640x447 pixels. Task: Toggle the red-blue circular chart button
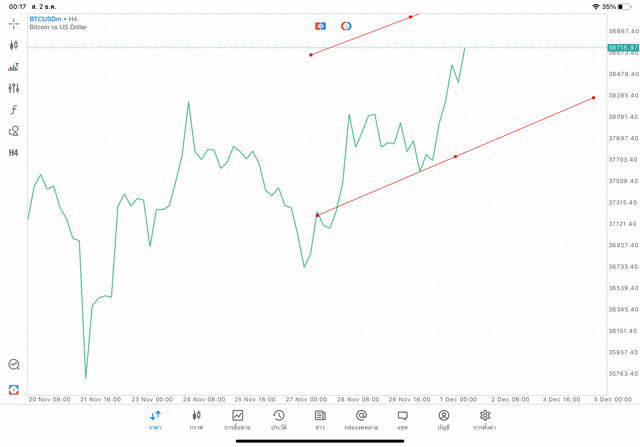point(346,25)
